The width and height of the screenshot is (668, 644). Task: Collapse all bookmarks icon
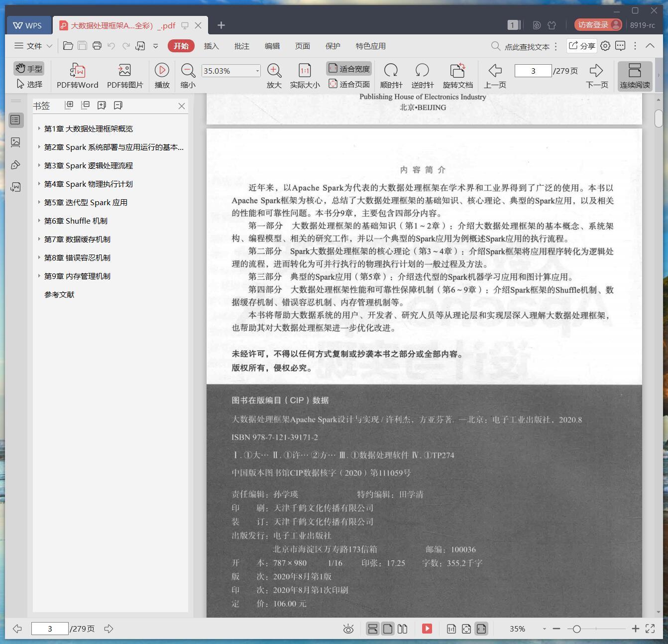click(x=85, y=105)
